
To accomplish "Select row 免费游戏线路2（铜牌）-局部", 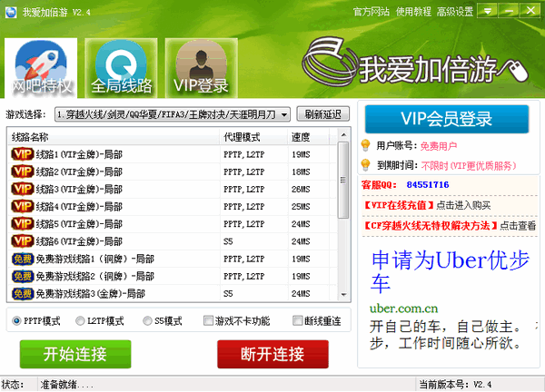I will pos(173,277).
